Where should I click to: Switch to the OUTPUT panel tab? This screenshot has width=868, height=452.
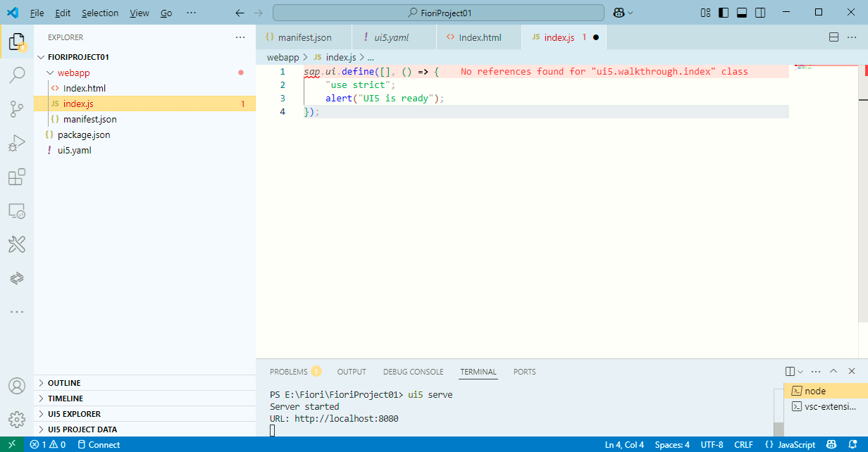(352, 372)
